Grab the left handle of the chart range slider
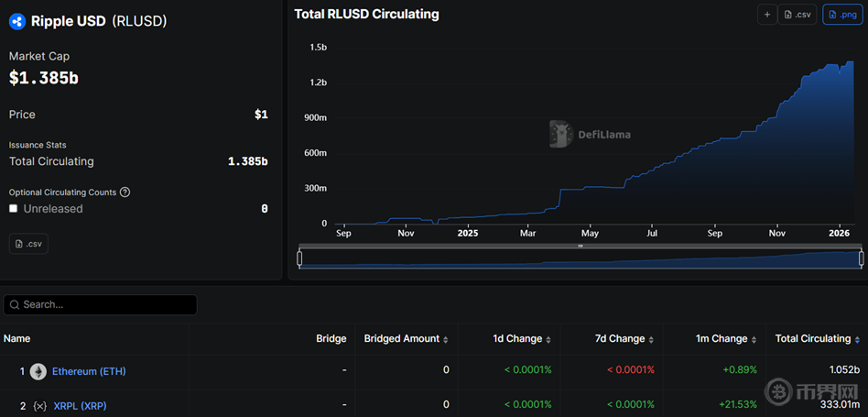The width and height of the screenshot is (868, 417). (299, 258)
